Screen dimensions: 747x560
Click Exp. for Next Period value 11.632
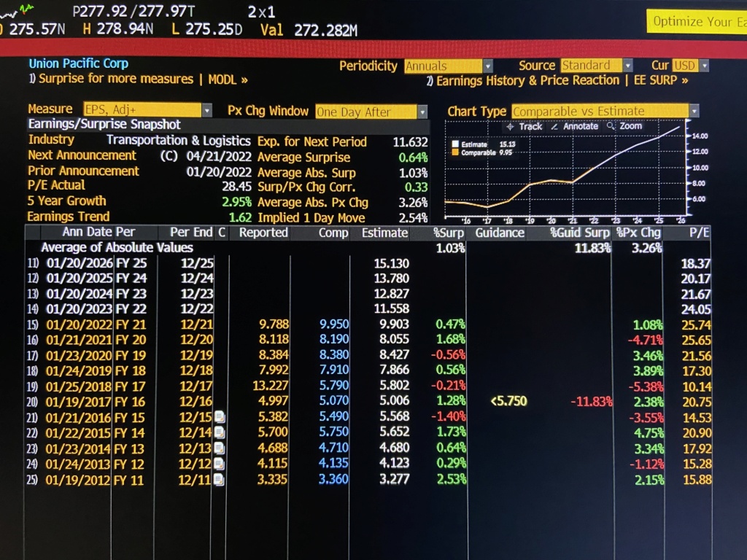click(x=410, y=142)
